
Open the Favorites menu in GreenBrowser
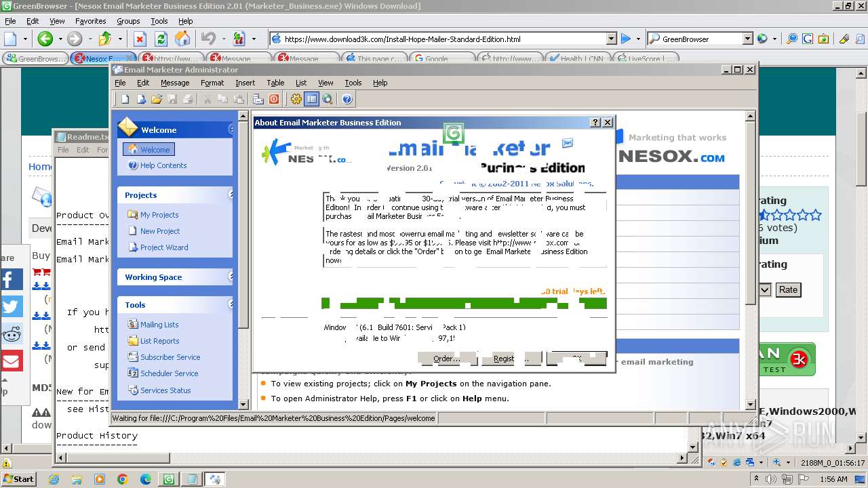[90, 21]
